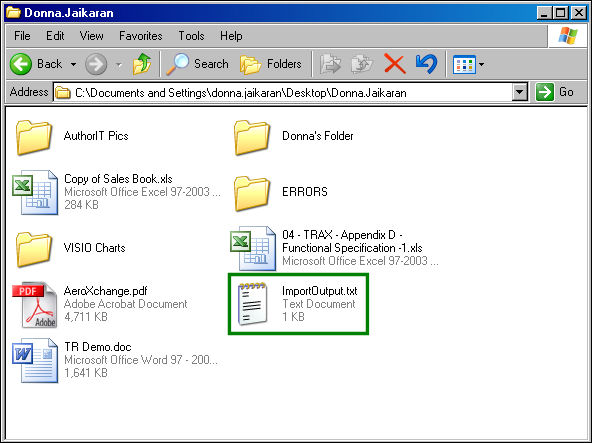The height and width of the screenshot is (443, 592).
Task: Expand the Address bar dropdown
Action: coord(520,92)
